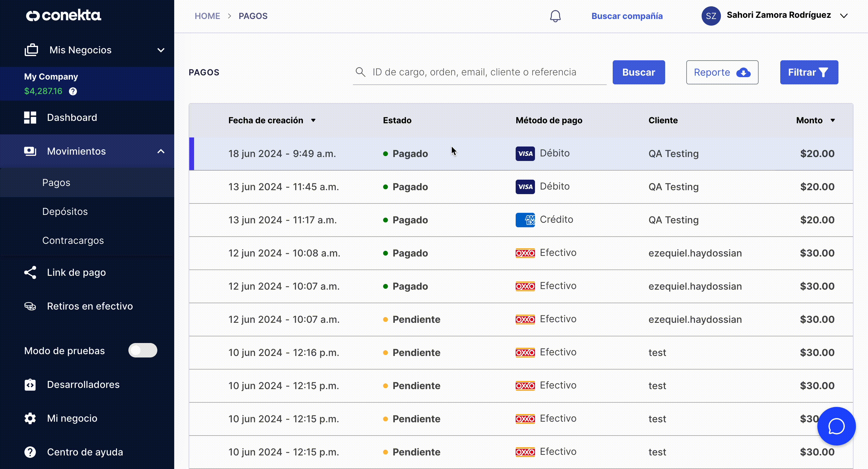Open Centro de ayuda
Viewport: 868px width, 469px height.
click(x=87, y=452)
